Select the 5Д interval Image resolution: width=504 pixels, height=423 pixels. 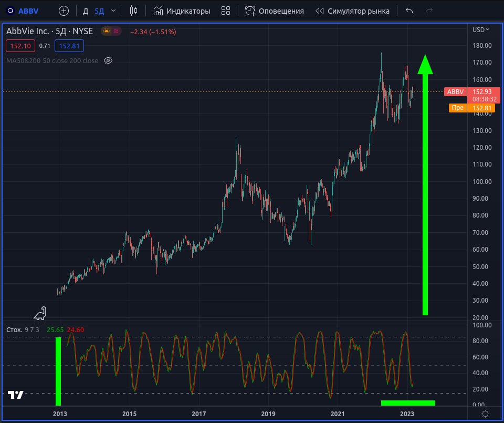click(99, 11)
